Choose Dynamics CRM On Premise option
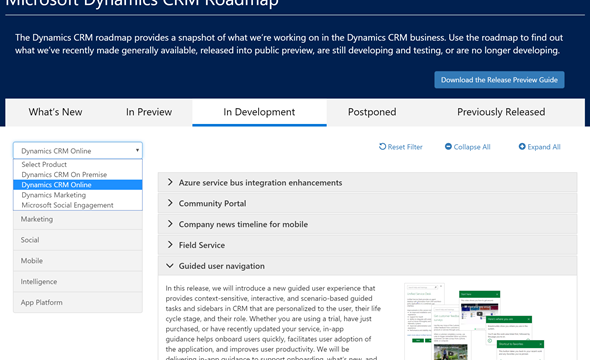The width and height of the screenshot is (590, 360). coord(78,175)
